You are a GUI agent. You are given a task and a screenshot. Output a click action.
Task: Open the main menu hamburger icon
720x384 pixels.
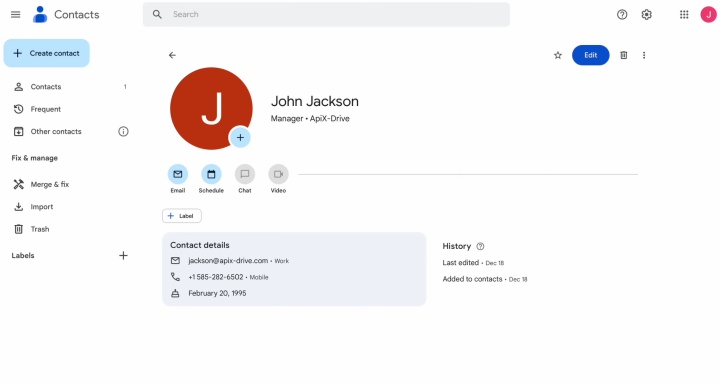coord(16,14)
